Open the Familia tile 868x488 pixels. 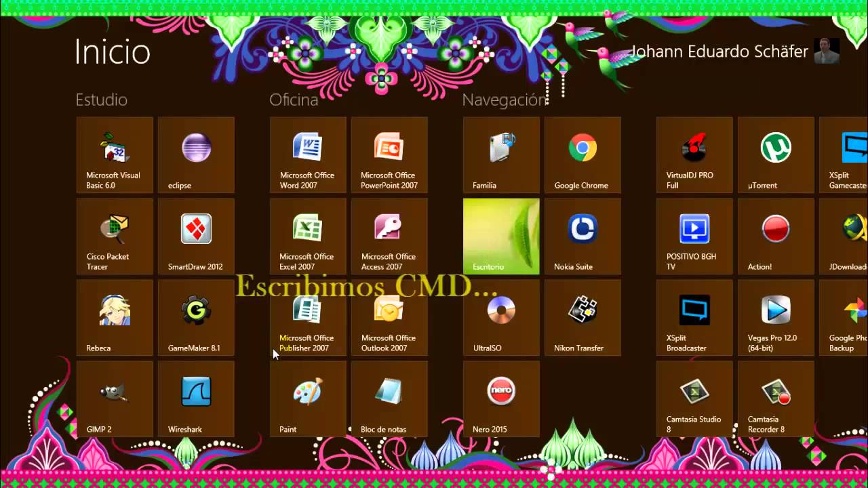click(x=501, y=155)
